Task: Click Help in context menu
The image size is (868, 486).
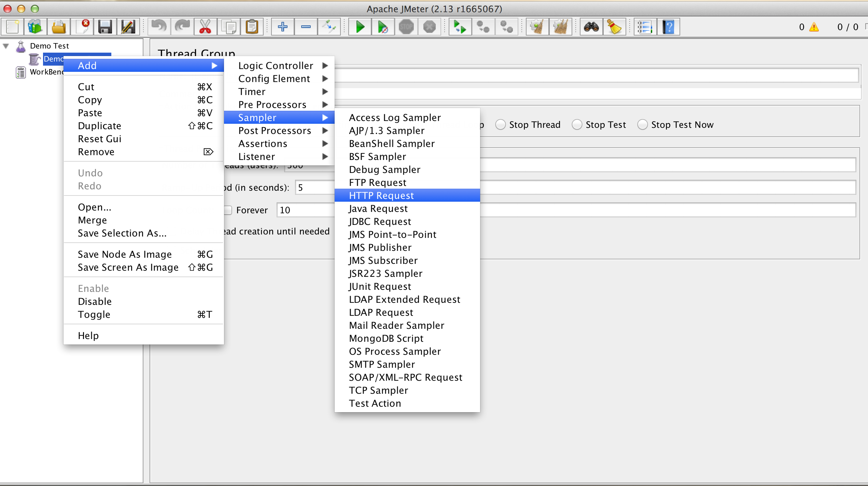Action: click(144, 336)
